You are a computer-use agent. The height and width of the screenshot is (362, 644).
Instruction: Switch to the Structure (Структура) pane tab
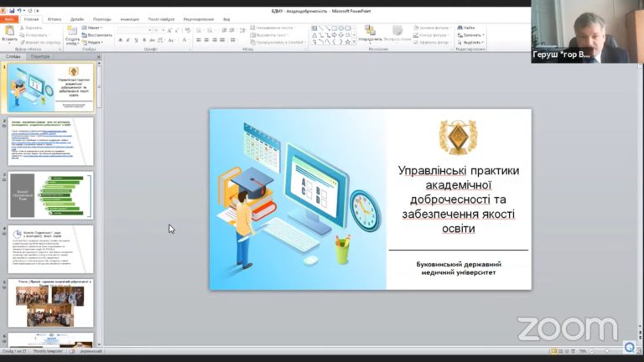click(x=40, y=56)
